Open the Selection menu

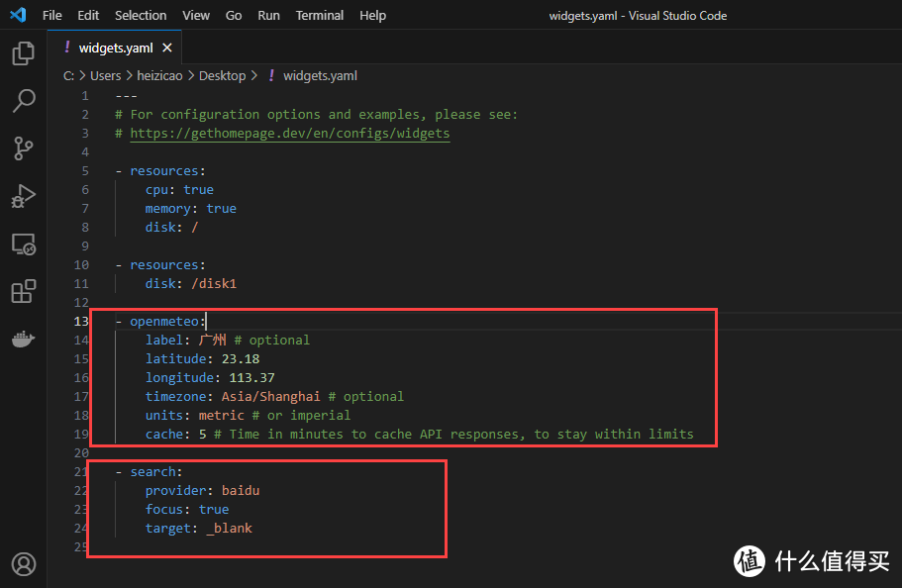[141, 15]
